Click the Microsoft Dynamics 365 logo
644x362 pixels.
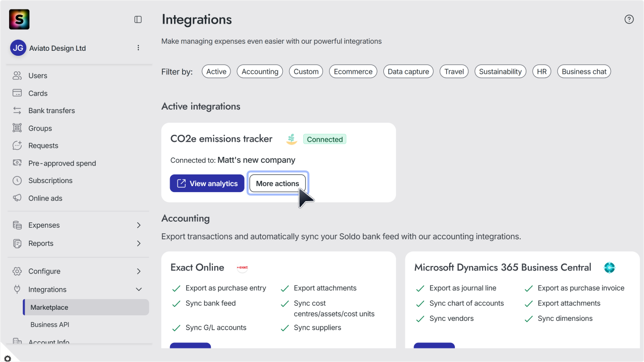click(x=610, y=267)
